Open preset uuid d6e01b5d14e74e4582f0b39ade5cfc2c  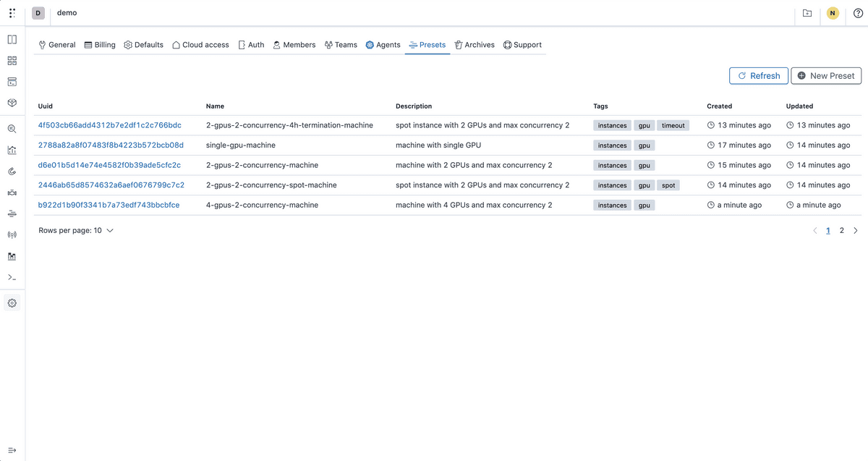(109, 165)
